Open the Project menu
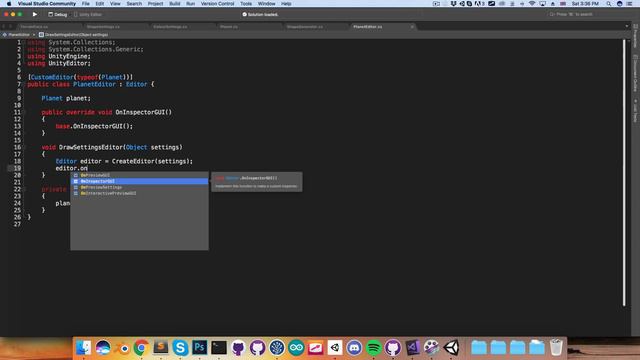Viewport: 640px width, 360px height. pyautogui.click(x=156, y=4)
